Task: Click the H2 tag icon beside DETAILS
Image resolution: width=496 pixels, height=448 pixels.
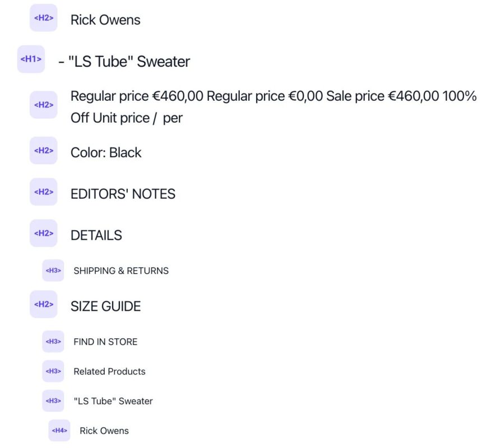Action: 44,234
